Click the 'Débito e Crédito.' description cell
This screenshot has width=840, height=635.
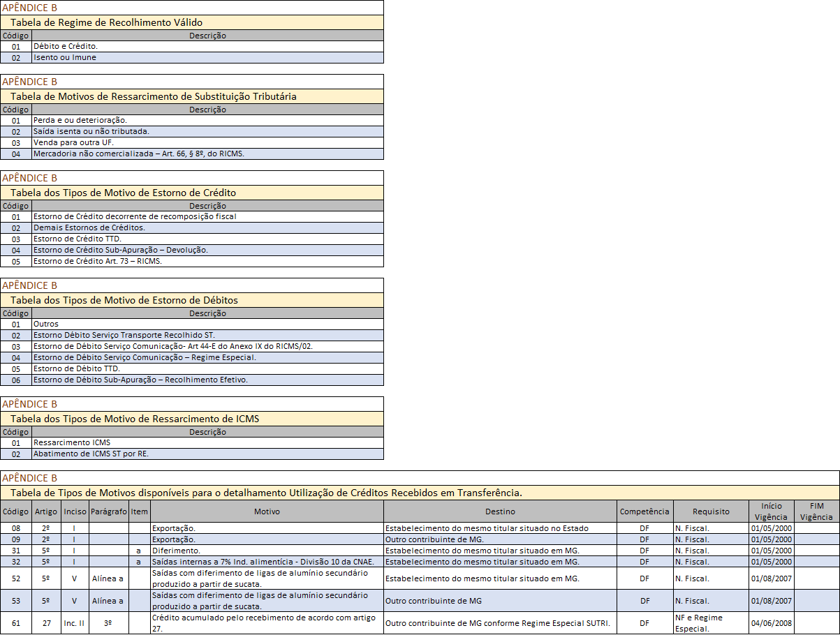208,46
